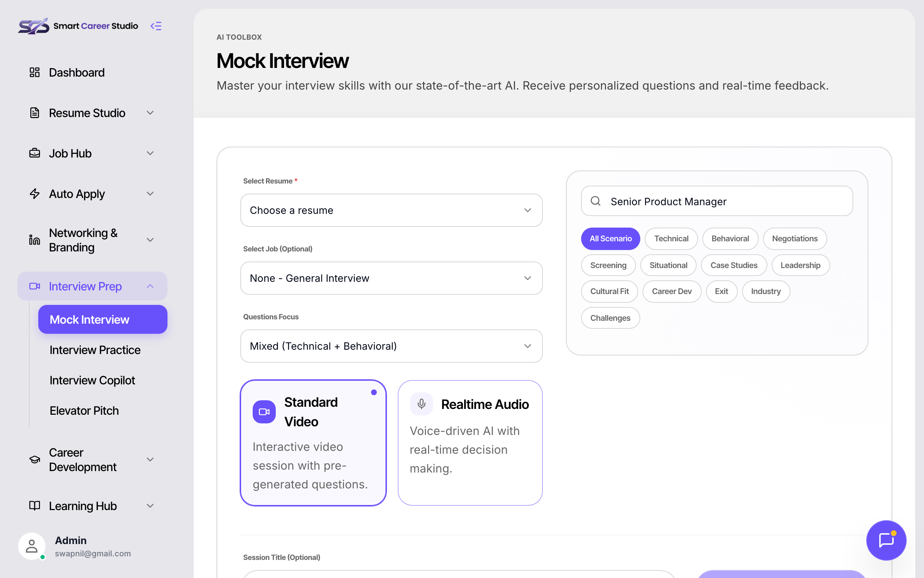Click the Job Hub menu label
This screenshot has width=924, height=578.
[x=70, y=153]
